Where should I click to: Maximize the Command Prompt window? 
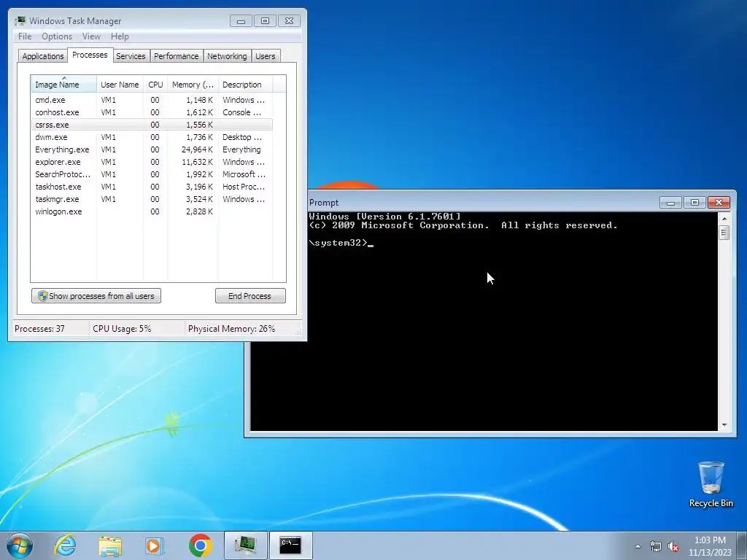click(694, 203)
